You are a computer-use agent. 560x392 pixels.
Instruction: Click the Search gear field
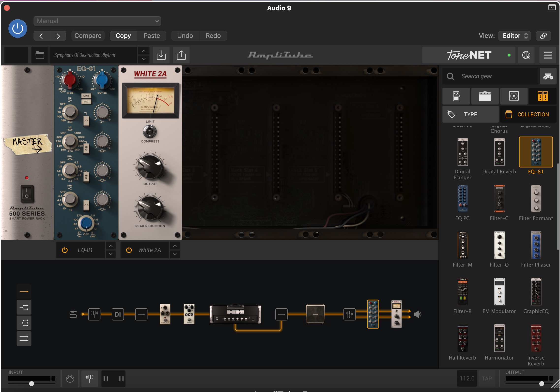490,76
